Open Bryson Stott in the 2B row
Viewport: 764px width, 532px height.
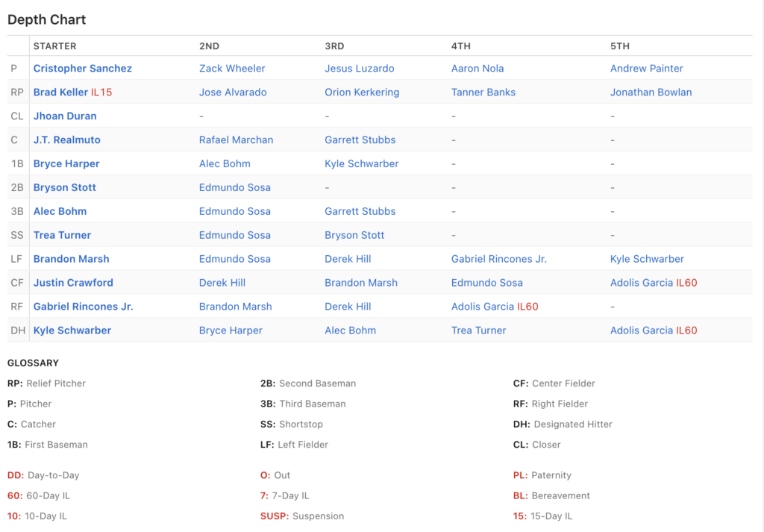(x=64, y=187)
